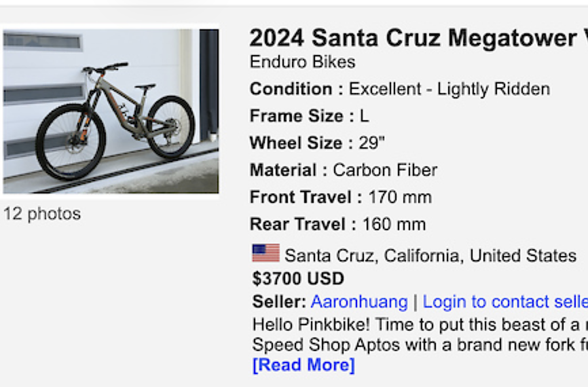Click the $3700 USD price
Screen dimensions: 588x387
tap(298, 279)
